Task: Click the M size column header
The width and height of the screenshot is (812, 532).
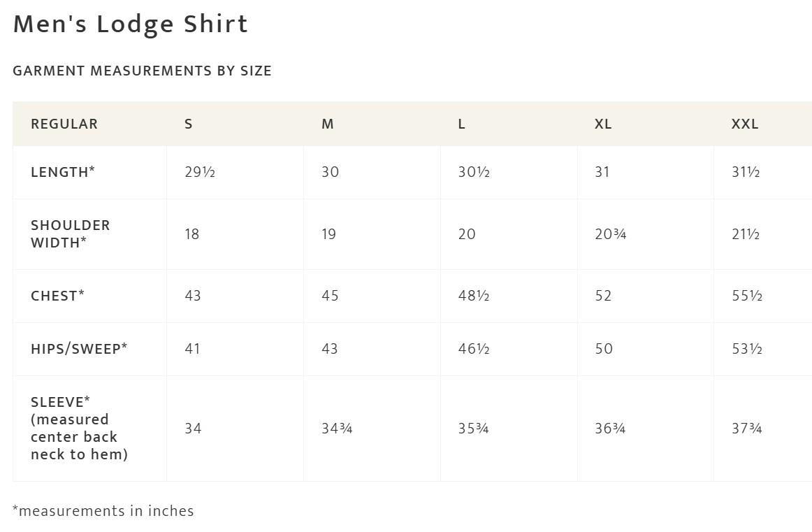Action: (x=327, y=124)
